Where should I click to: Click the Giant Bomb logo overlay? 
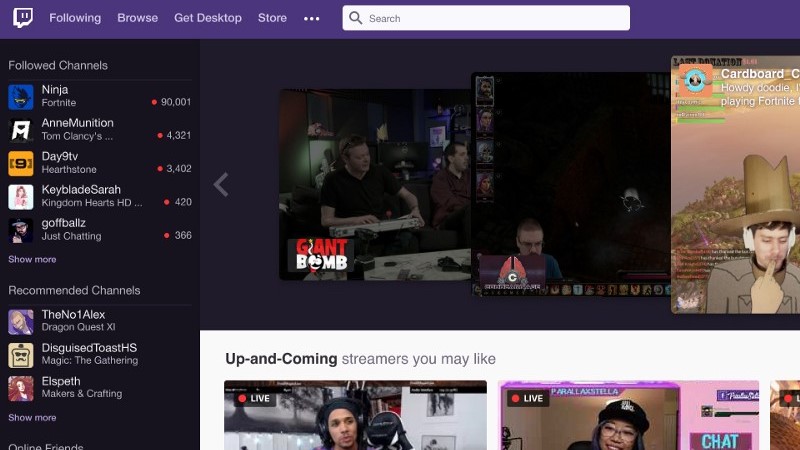coord(321,255)
